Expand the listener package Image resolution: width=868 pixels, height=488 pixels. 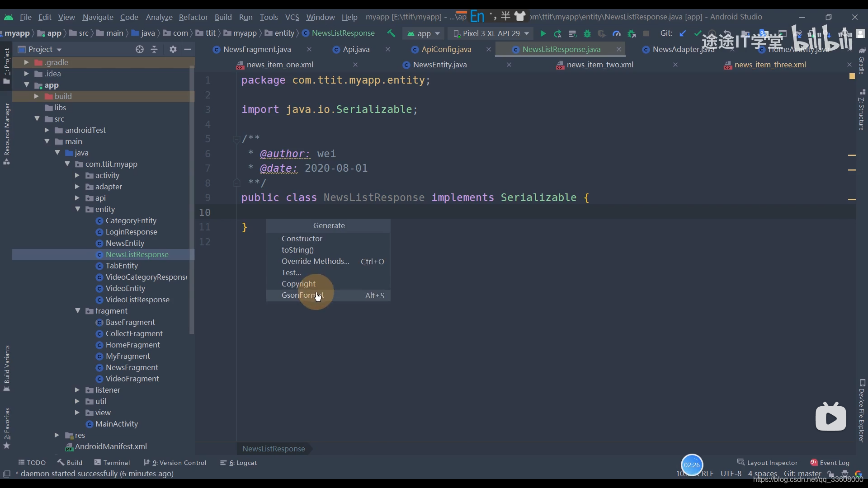[x=77, y=390]
